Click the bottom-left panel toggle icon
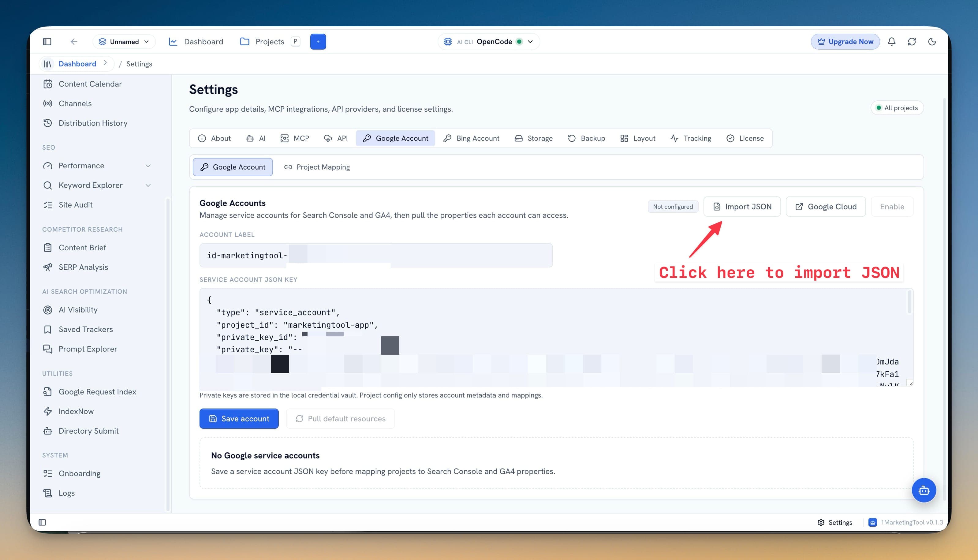Viewport: 978px width, 560px height. coord(42,523)
